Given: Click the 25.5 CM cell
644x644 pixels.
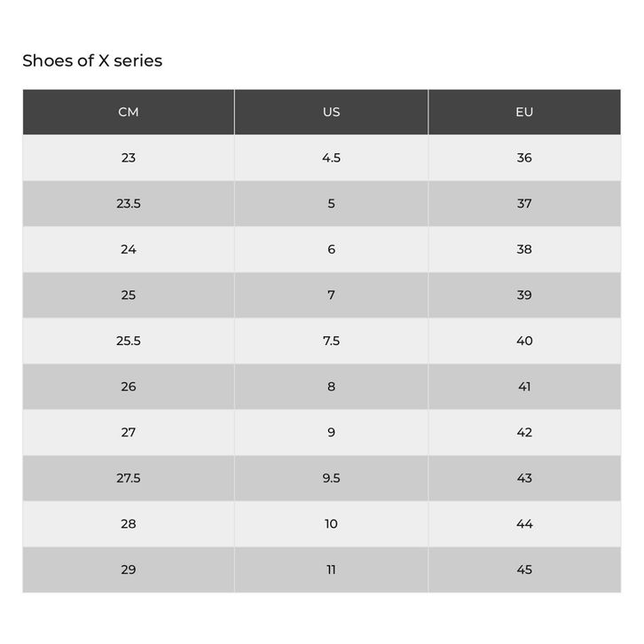Looking at the screenshot, I should click(129, 341).
